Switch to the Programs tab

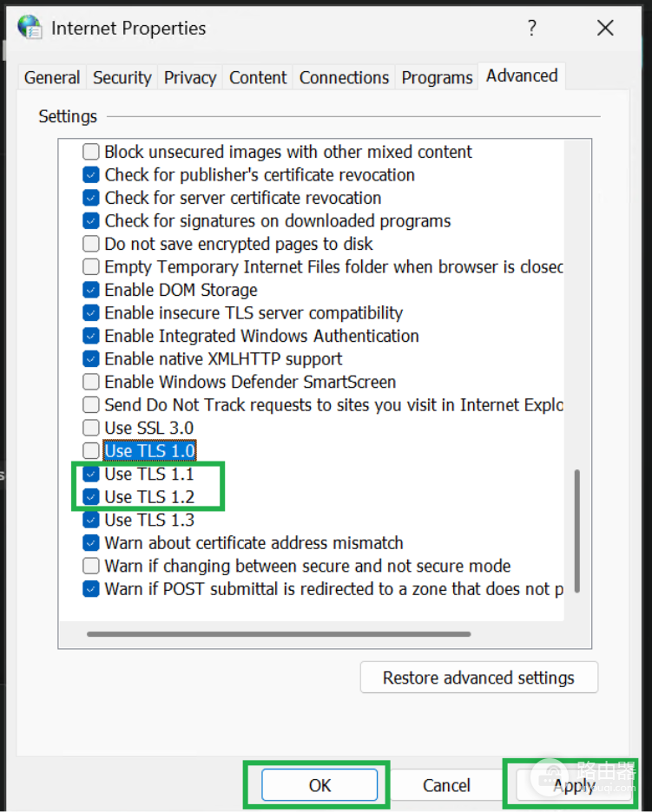pyautogui.click(x=437, y=78)
